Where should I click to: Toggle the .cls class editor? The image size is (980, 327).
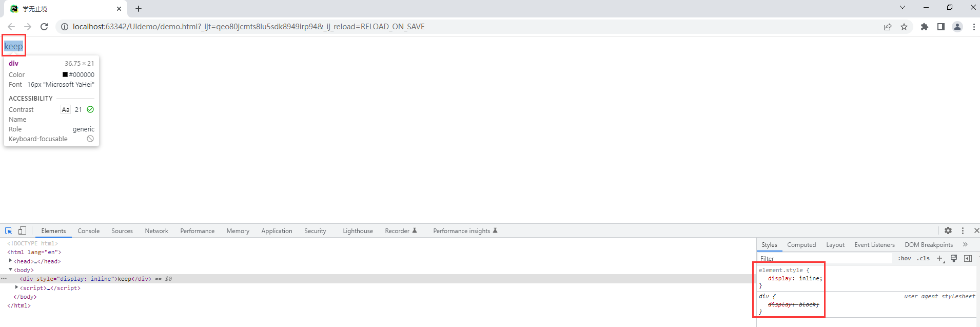(924, 259)
